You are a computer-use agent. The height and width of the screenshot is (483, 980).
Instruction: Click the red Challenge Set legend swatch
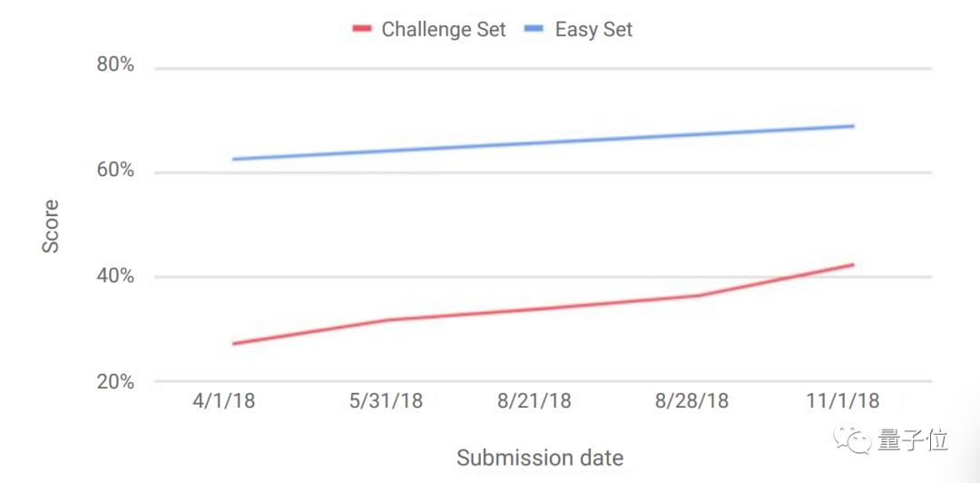point(362,29)
